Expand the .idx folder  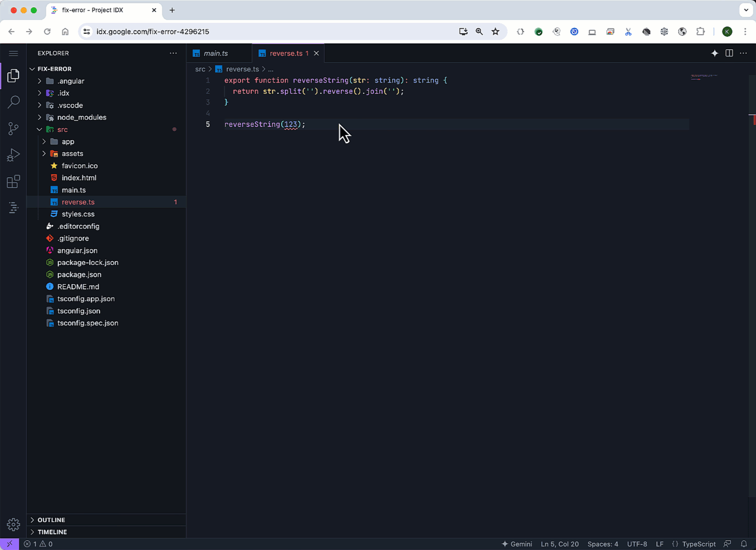pyautogui.click(x=63, y=93)
